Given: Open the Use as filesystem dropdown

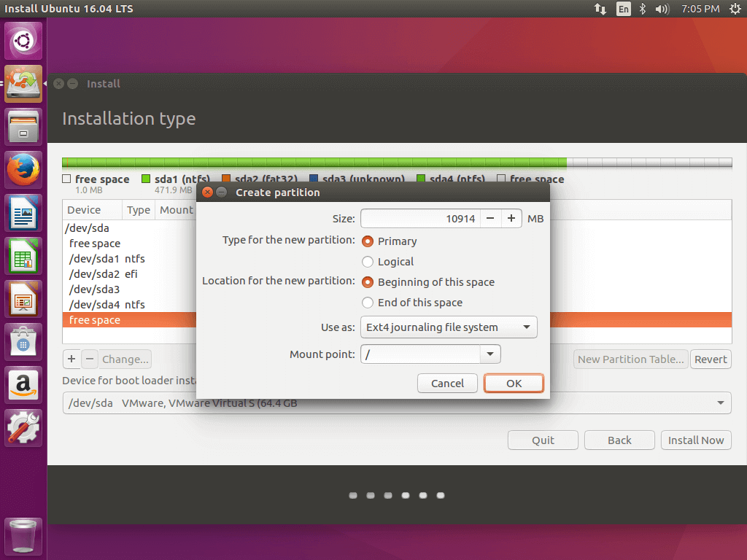Looking at the screenshot, I should coord(449,327).
